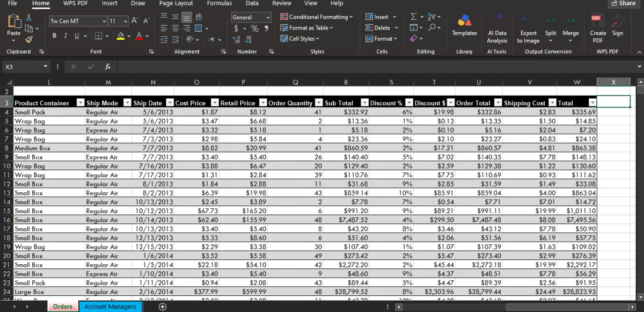Screen dimensions: 644x312
Task: Apply the yellow fill color
Action: 121,36
